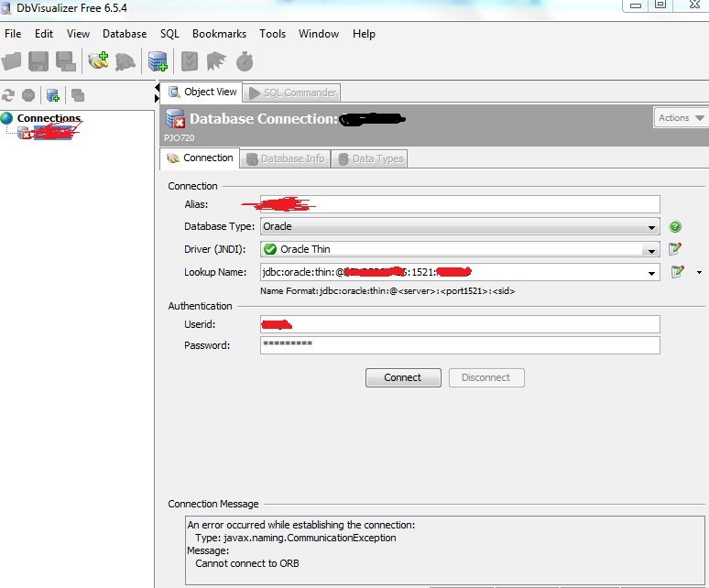The image size is (709, 588).
Task: Click the Disconnect button
Action: coord(486,377)
